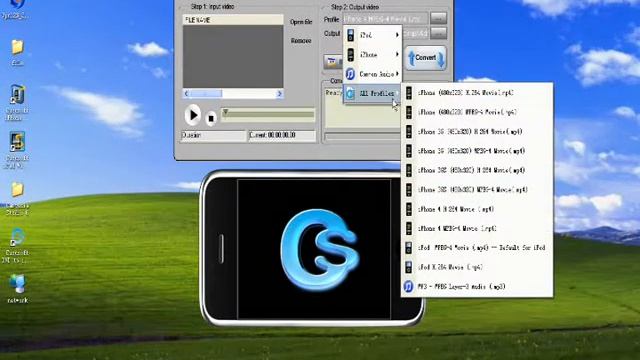640x360 pixels.
Task: Click the Duration field
Action: [213, 136]
